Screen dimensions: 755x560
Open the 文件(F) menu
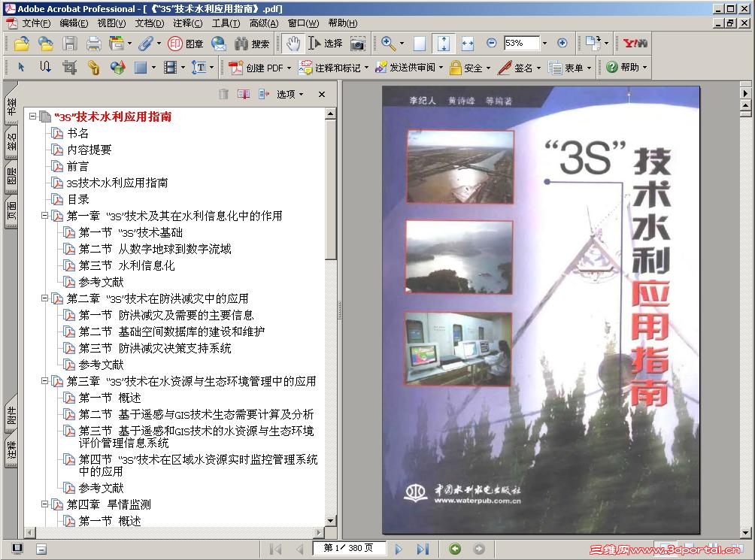pos(36,23)
